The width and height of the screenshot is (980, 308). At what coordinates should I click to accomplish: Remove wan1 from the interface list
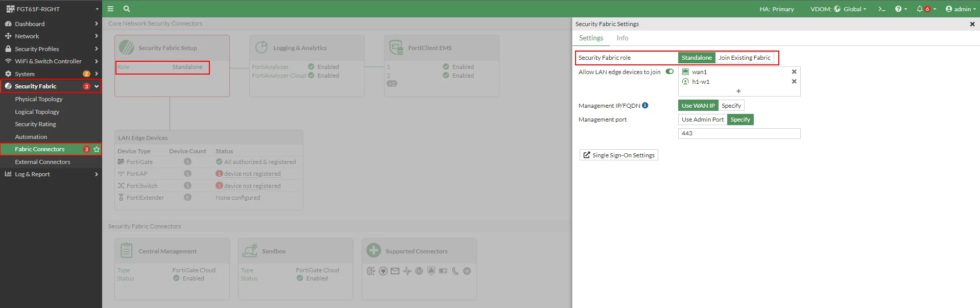(x=794, y=72)
